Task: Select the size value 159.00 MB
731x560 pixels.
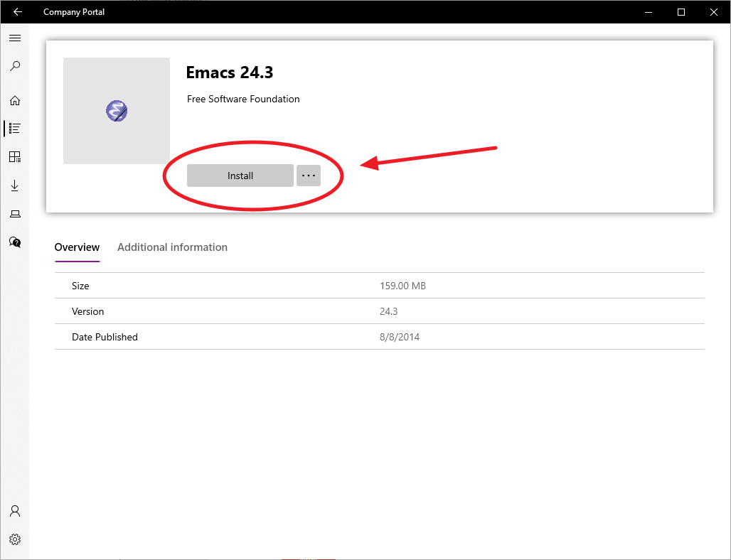Action: point(402,286)
